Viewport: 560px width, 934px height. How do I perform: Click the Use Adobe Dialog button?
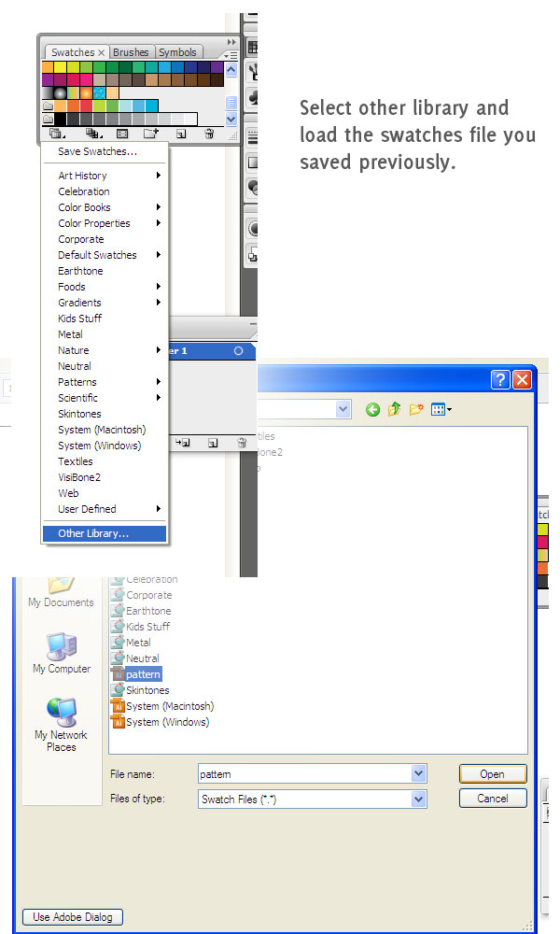tap(73, 916)
